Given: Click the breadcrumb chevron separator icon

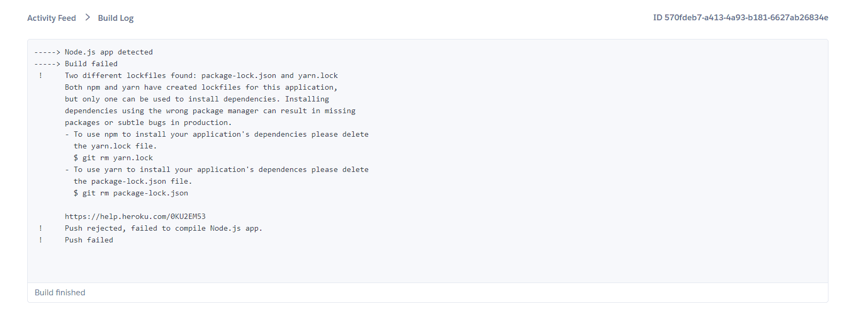Looking at the screenshot, I should click(87, 18).
